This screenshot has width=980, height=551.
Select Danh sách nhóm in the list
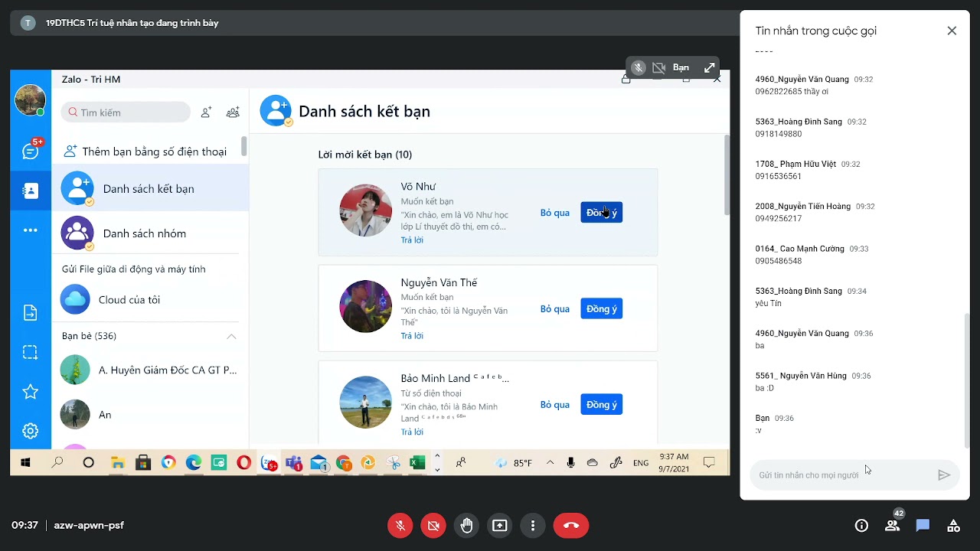150,233
